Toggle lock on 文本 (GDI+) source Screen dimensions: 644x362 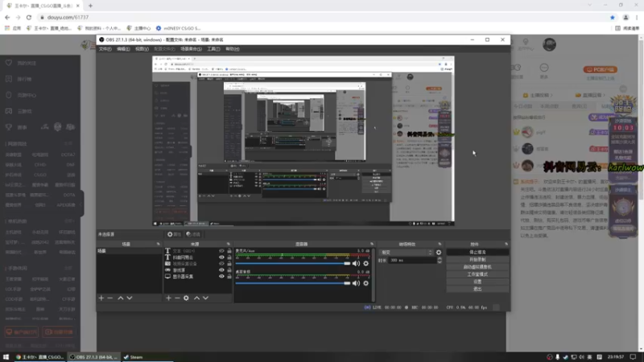pyautogui.click(x=229, y=251)
